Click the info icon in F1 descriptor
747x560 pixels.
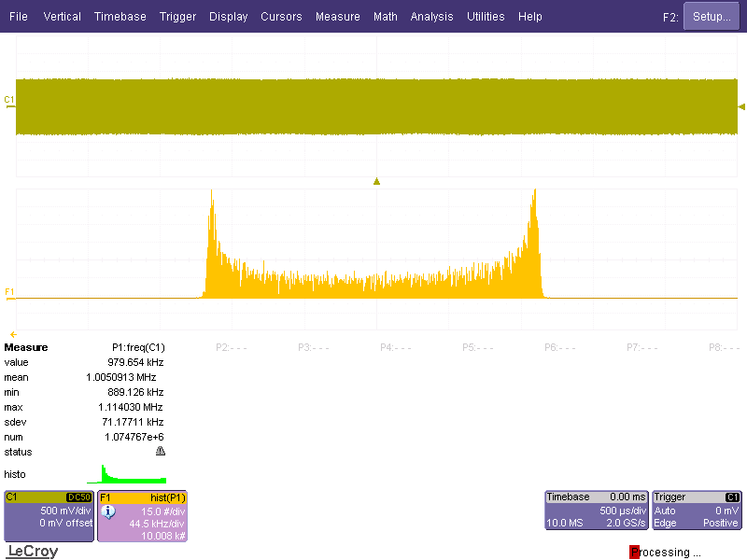[107, 511]
